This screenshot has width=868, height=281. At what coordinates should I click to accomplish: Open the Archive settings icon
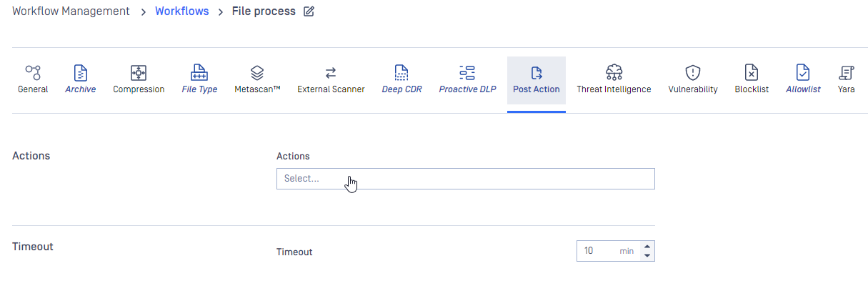point(81,72)
